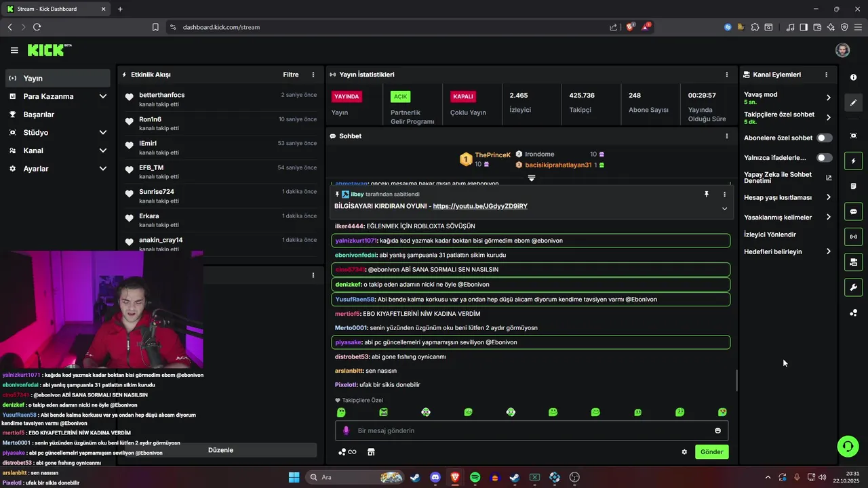Click the points infinity icon below message box

coord(347,452)
